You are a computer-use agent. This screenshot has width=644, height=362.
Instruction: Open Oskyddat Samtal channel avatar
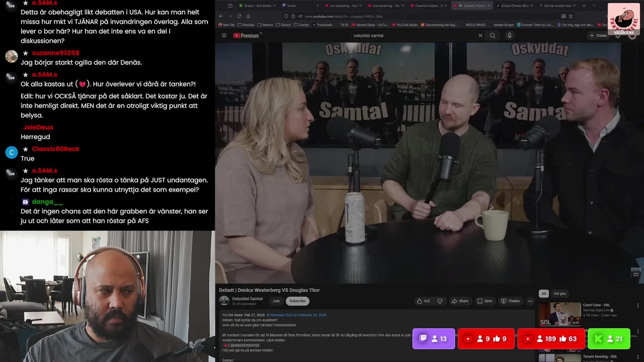click(224, 301)
